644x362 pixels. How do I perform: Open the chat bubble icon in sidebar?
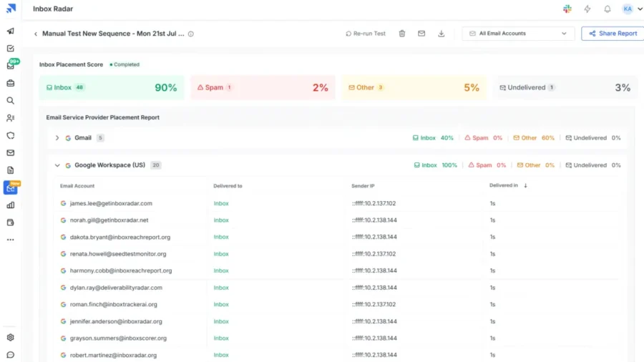click(10, 355)
